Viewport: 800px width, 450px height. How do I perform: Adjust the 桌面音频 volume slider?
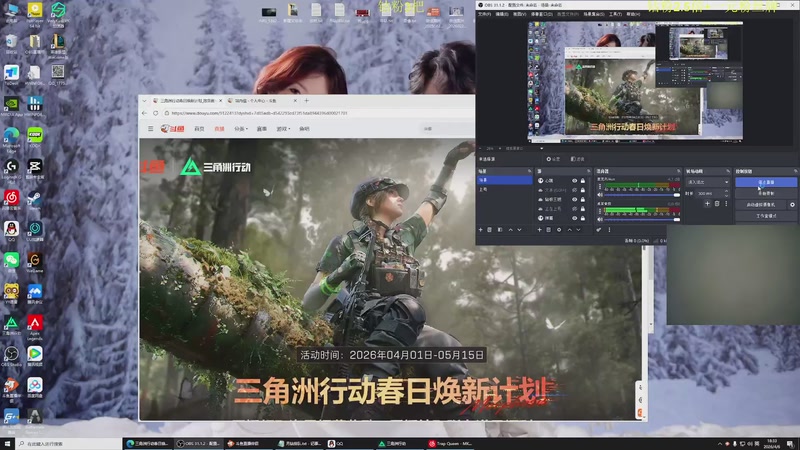tap(642, 219)
